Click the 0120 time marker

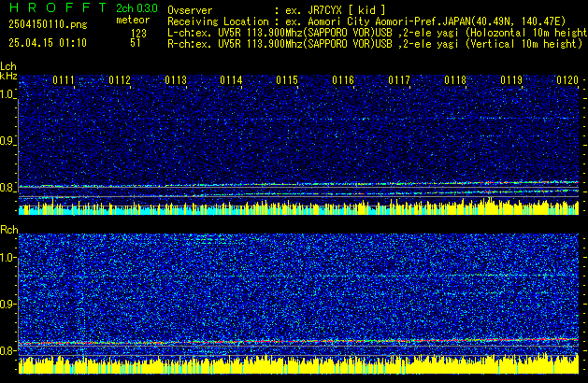567,80
